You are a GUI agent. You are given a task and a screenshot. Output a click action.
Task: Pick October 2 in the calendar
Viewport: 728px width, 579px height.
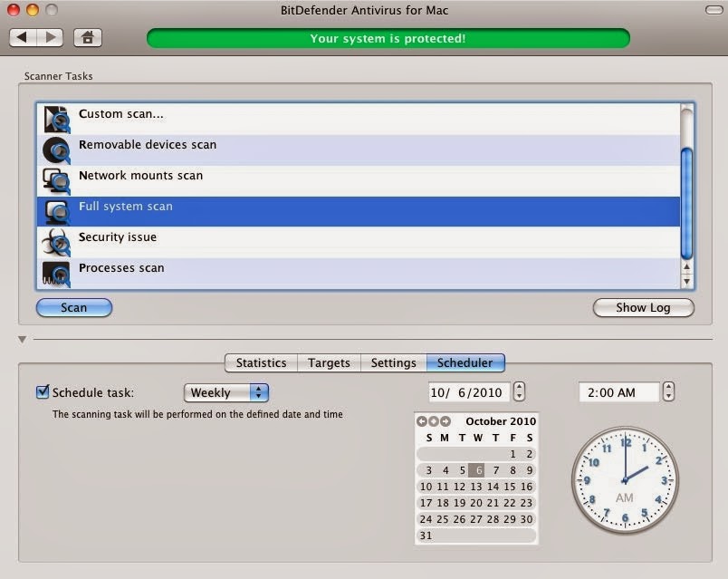530,454
